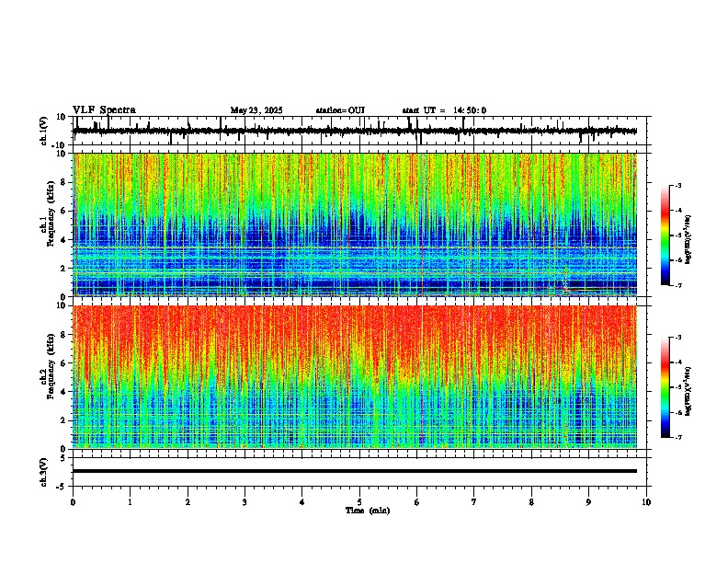Click the ch.1 spectrogram plot
Viewport: 728px width, 563px height.
tap(355, 224)
